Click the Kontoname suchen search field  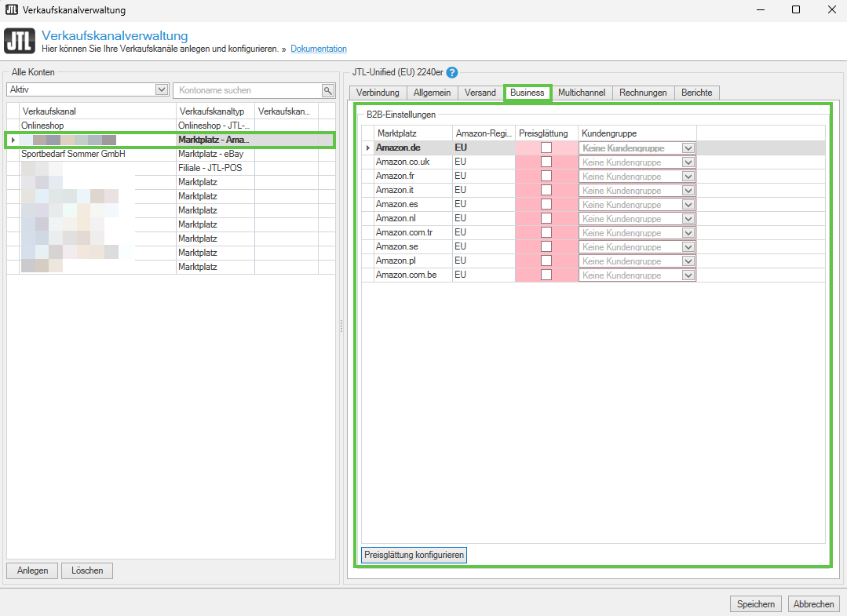click(x=247, y=90)
